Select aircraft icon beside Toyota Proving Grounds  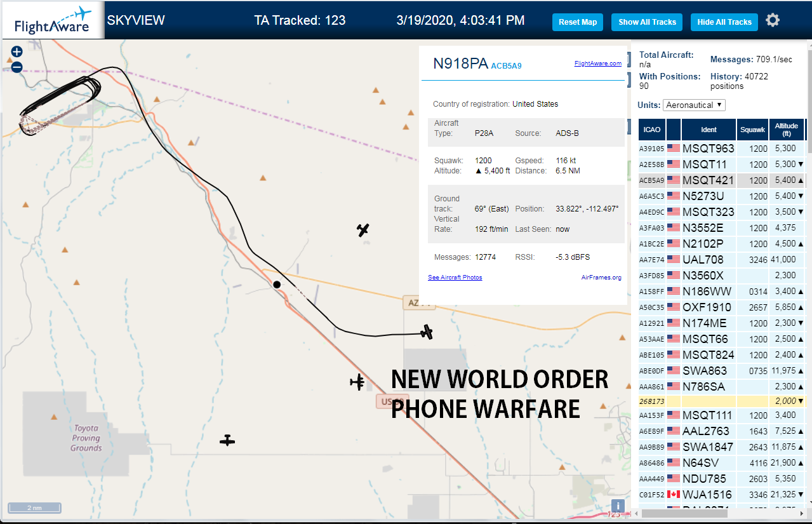tap(227, 440)
